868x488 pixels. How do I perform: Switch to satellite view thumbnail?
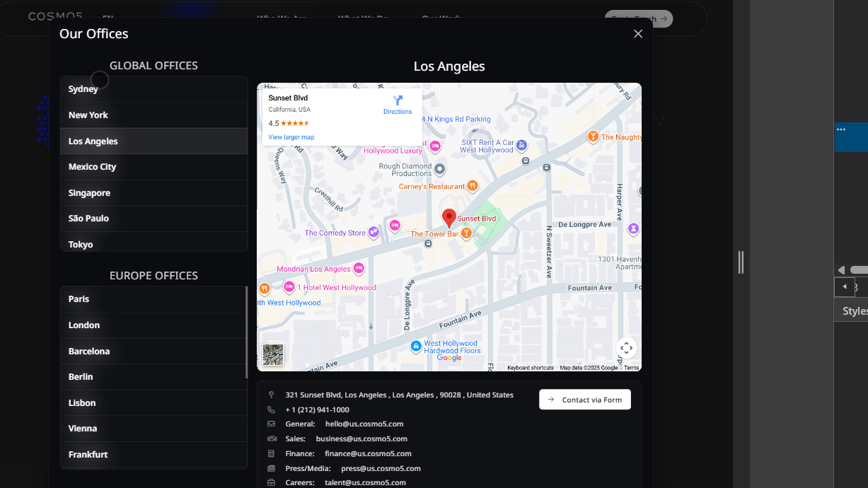[x=273, y=354]
